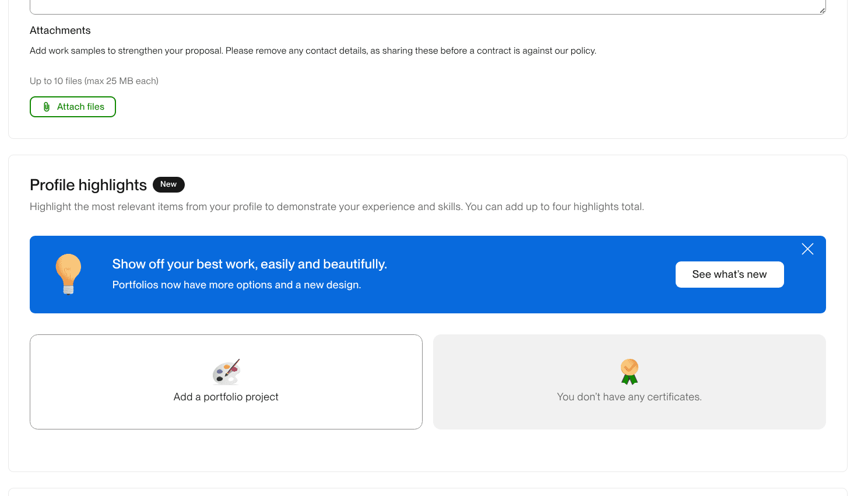Click the Profile highlights heading
Image resolution: width=868 pixels, height=496 pixels.
click(88, 185)
